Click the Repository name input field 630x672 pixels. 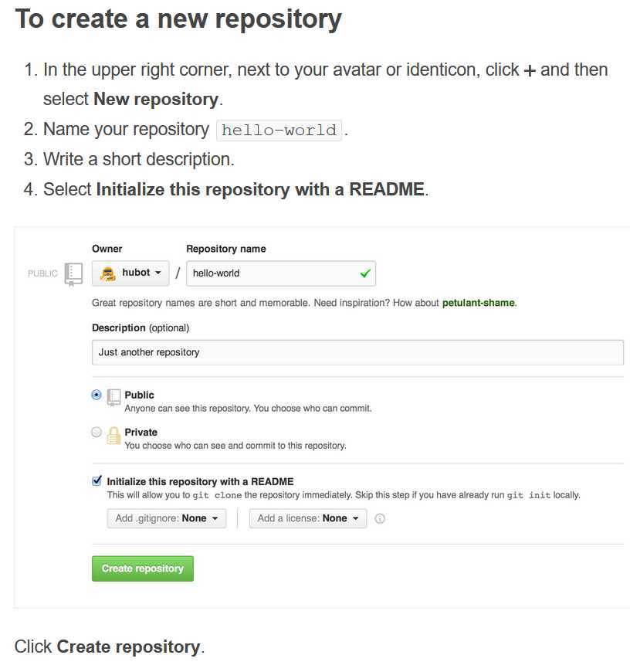[281, 273]
